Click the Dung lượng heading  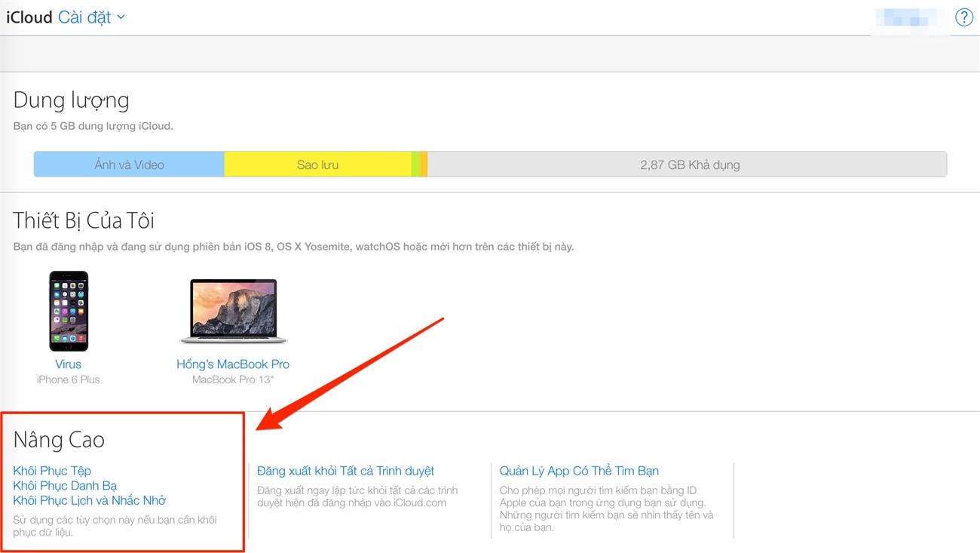(72, 100)
